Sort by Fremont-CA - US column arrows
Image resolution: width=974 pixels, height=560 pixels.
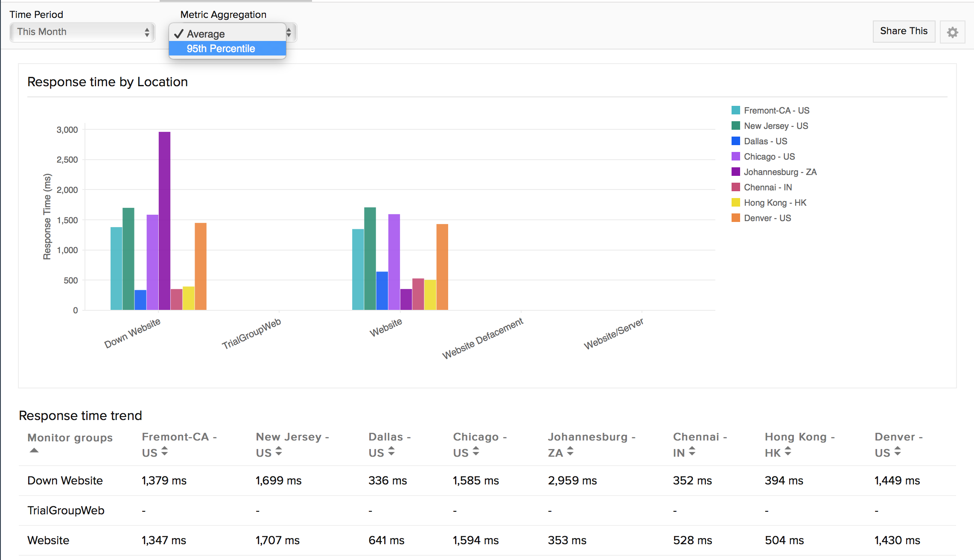(x=165, y=451)
